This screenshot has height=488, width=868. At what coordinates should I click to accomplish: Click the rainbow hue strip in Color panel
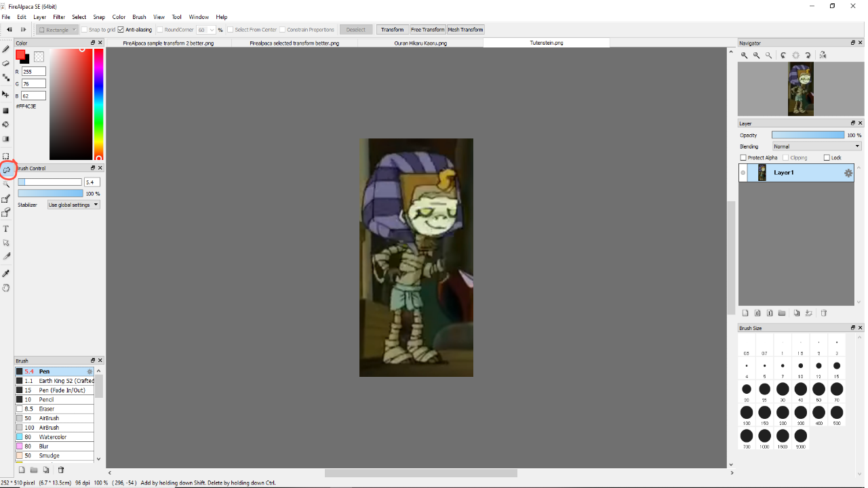pos(98,104)
